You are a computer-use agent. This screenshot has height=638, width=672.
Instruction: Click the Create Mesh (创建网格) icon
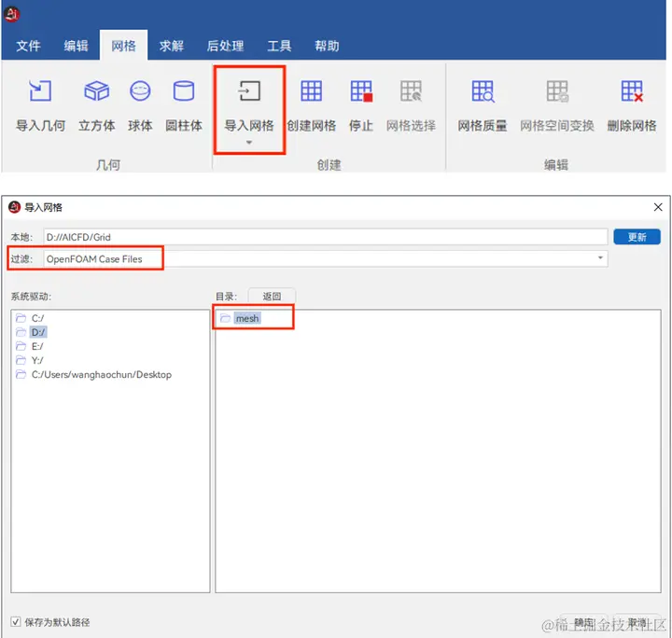(x=311, y=90)
